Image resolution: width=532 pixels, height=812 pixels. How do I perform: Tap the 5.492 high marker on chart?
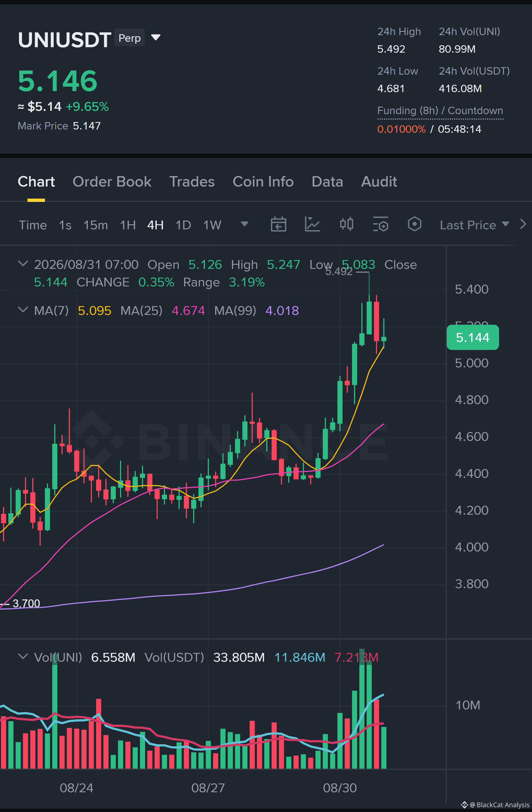click(339, 272)
